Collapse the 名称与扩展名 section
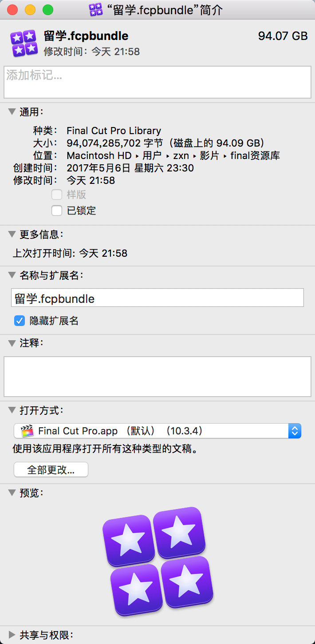 pyautogui.click(x=12, y=275)
